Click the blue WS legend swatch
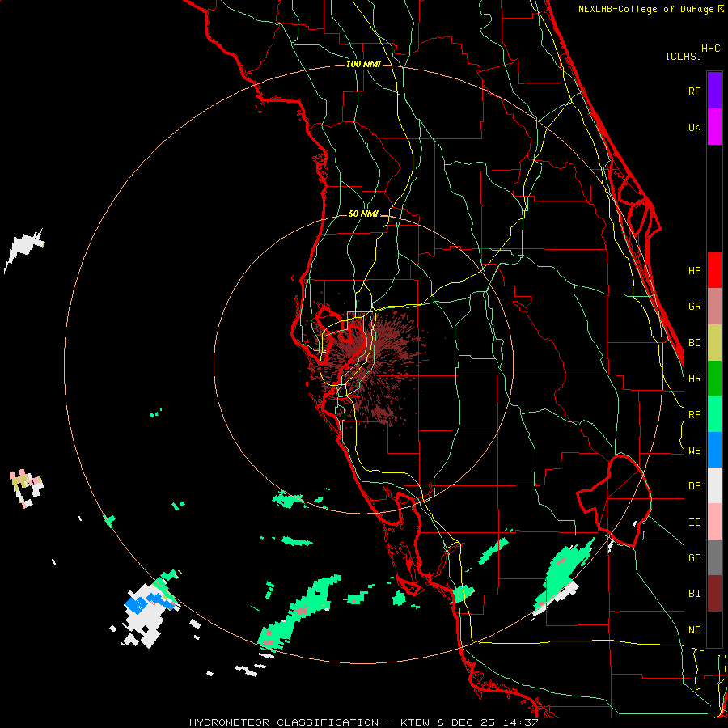728x728 pixels. tap(714, 450)
